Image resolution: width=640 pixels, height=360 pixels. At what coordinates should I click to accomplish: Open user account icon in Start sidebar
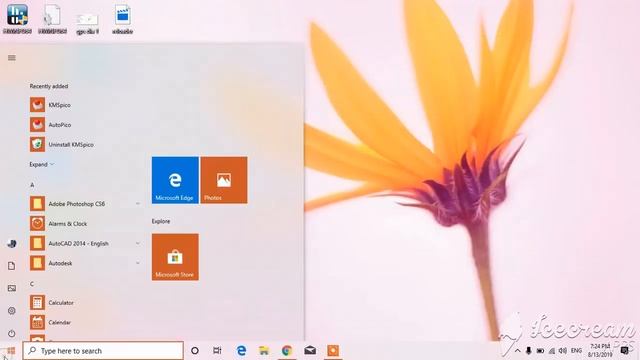pyautogui.click(x=12, y=244)
